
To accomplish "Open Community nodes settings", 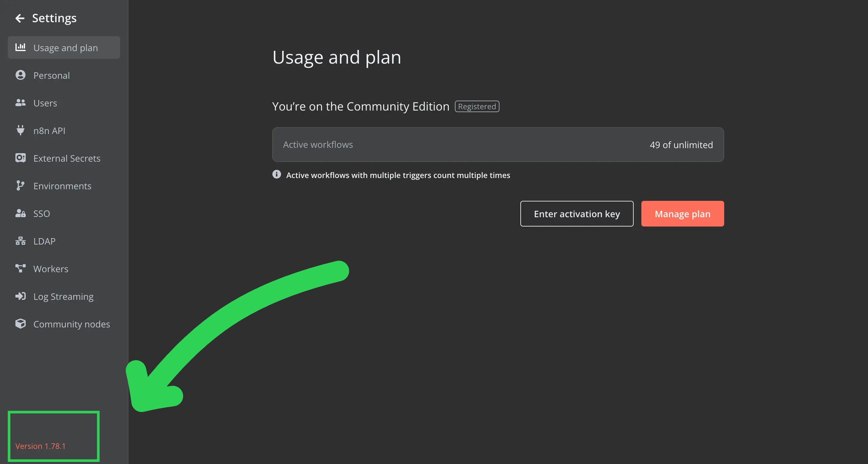I will 64,324.
